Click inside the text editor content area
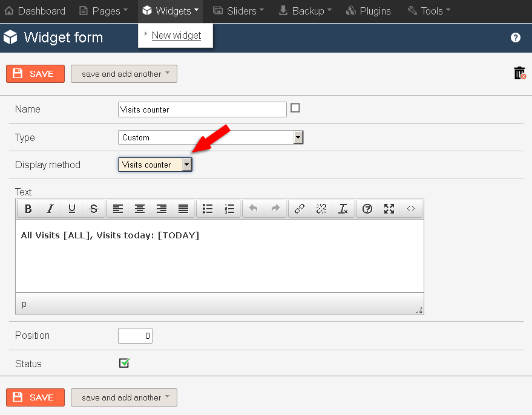 click(220, 256)
